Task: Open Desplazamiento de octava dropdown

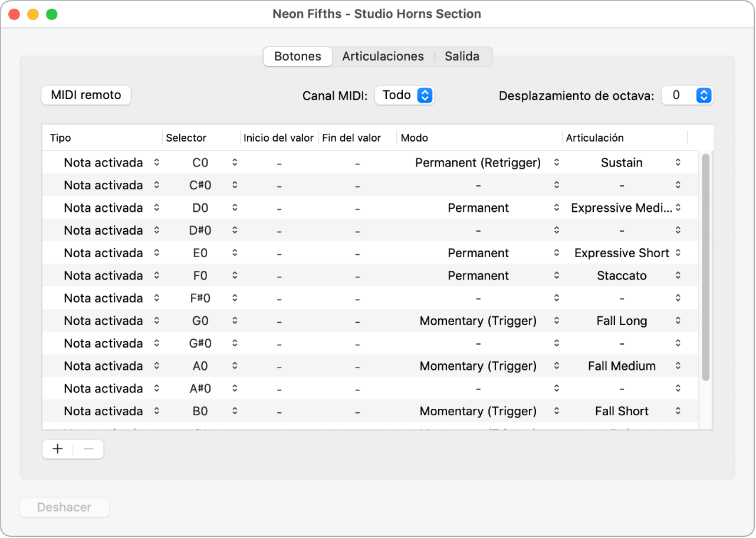Action: tap(687, 95)
